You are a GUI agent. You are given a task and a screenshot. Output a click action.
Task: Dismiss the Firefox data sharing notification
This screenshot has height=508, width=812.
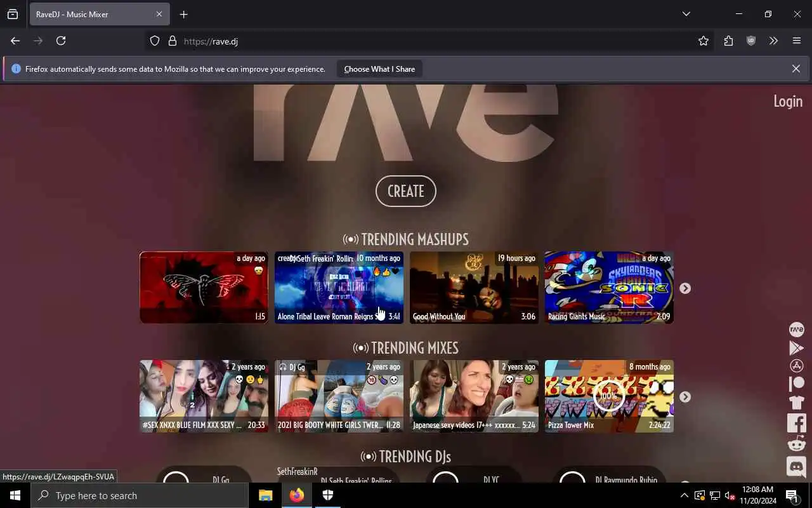796,69
